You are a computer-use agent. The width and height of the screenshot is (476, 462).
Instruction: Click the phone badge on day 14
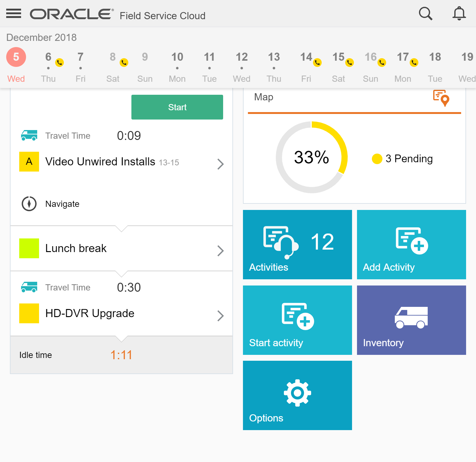coord(317,63)
